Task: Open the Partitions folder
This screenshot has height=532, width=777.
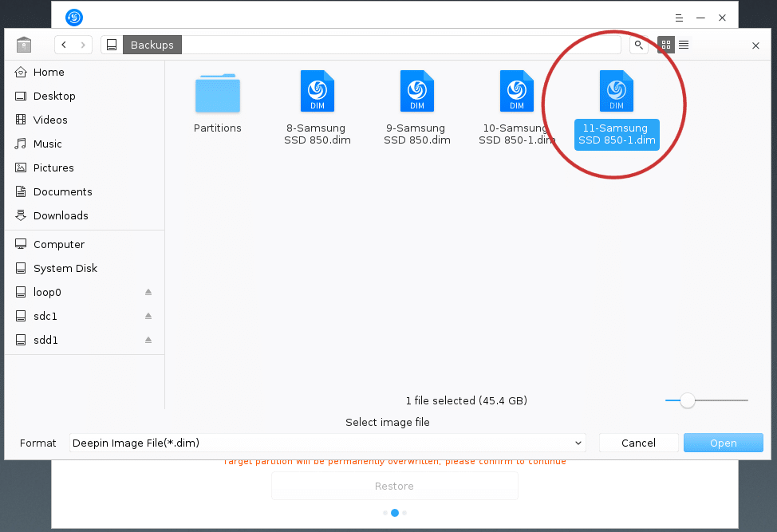Action: click(218, 103)
